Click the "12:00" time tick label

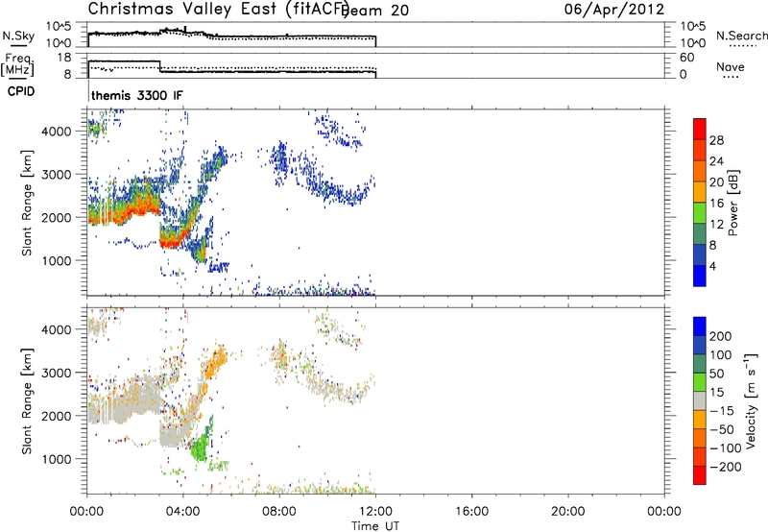375,512
